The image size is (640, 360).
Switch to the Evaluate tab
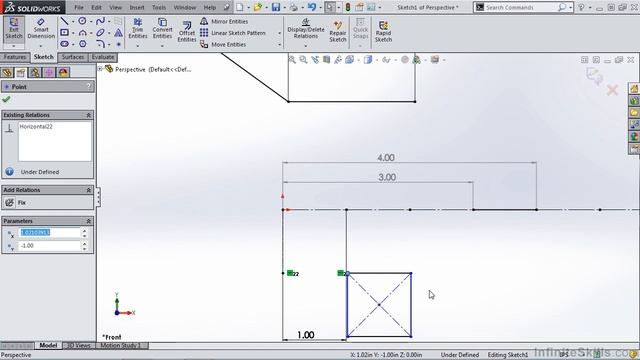[103, 57]
